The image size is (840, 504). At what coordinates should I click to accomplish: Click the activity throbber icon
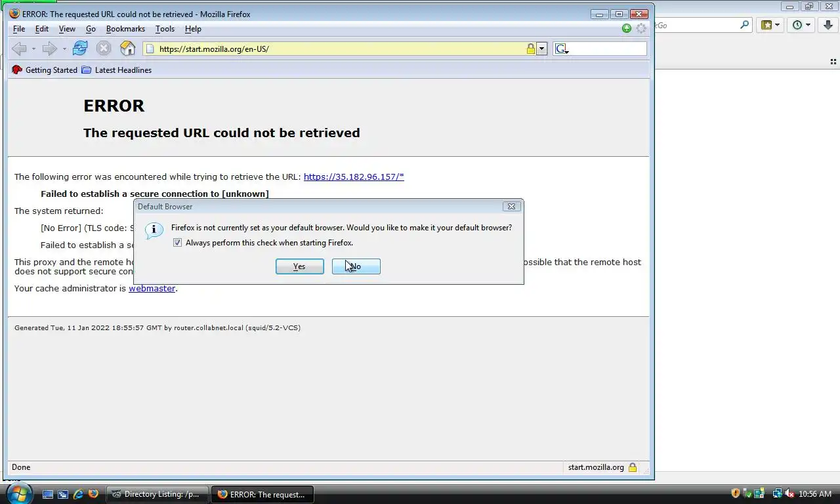click(x=641, y=28)
